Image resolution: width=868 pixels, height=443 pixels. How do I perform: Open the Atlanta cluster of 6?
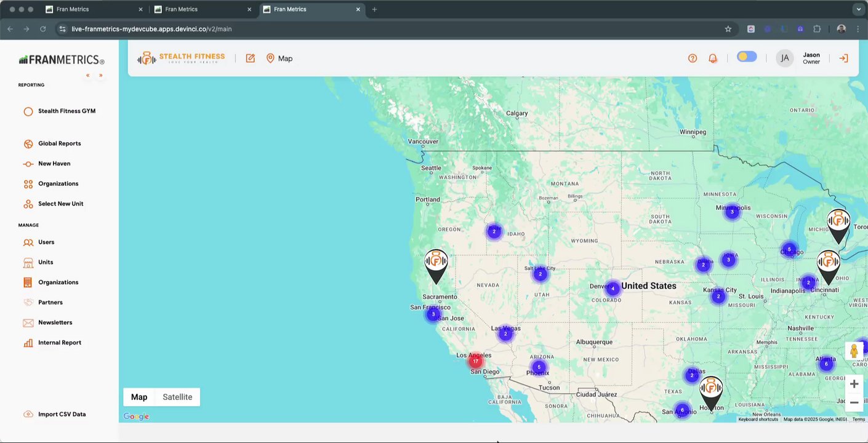pyautogui.click(x=826, y=364)
